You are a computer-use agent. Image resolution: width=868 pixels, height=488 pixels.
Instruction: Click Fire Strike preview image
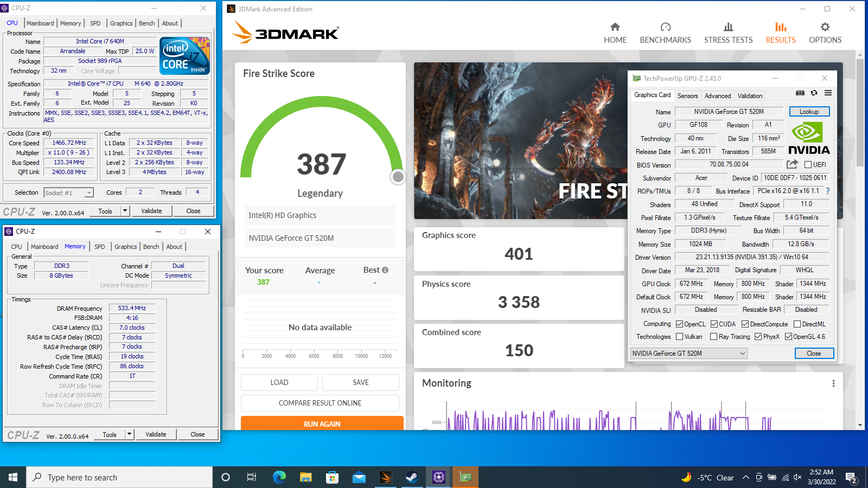[x=521, y=140]
